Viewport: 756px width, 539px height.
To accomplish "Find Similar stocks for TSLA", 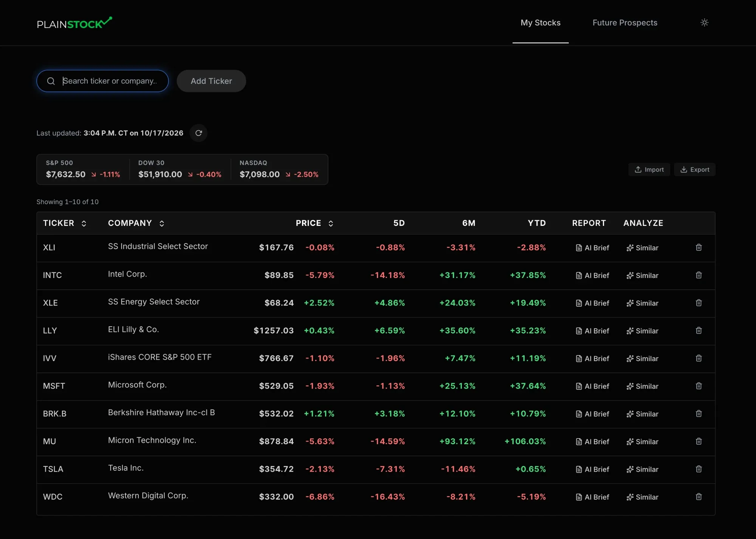I will click(x=642, y=469).
